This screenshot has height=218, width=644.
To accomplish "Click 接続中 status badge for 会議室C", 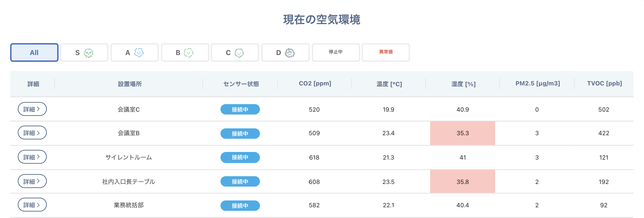I will point(240,110).
